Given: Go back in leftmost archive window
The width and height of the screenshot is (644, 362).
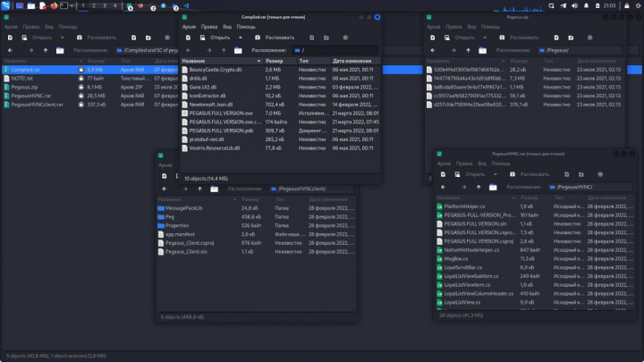Looking at the screenshot, I should pos(10,50).
